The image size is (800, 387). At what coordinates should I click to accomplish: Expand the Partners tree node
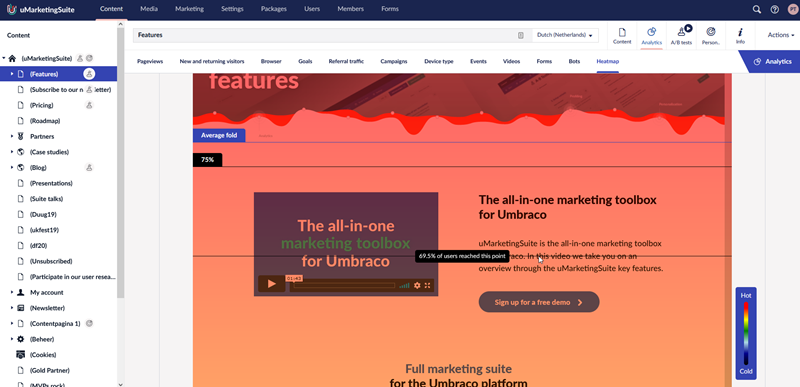coord(12,136)
